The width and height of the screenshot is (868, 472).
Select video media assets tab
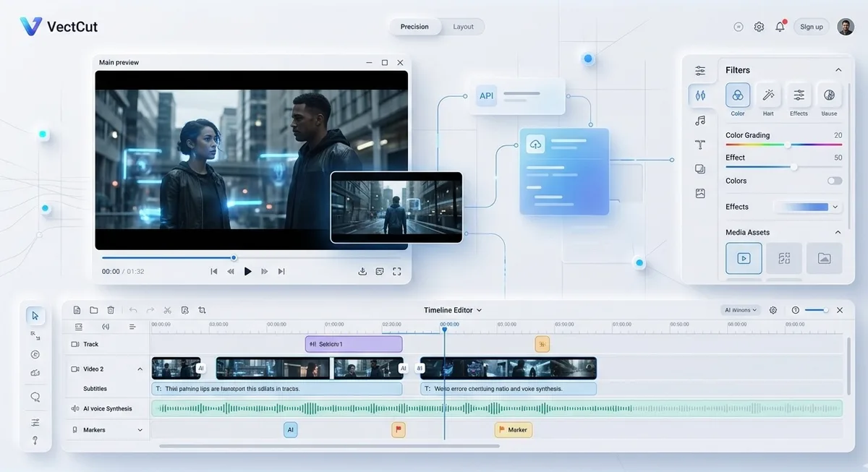coord(744,258)
